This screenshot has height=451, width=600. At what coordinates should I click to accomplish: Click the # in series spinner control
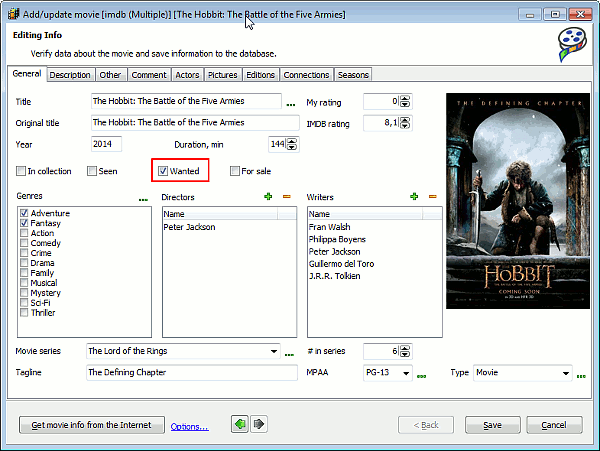click(x=405, y=351)
